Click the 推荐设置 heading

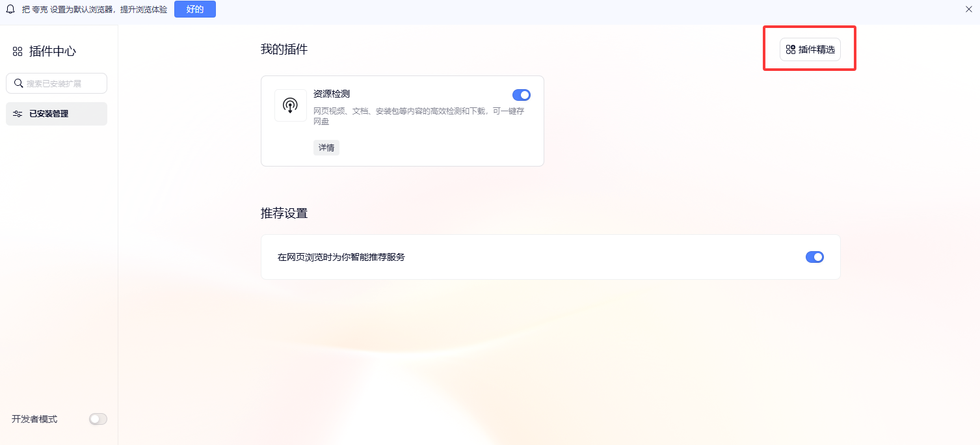(284, 213)
